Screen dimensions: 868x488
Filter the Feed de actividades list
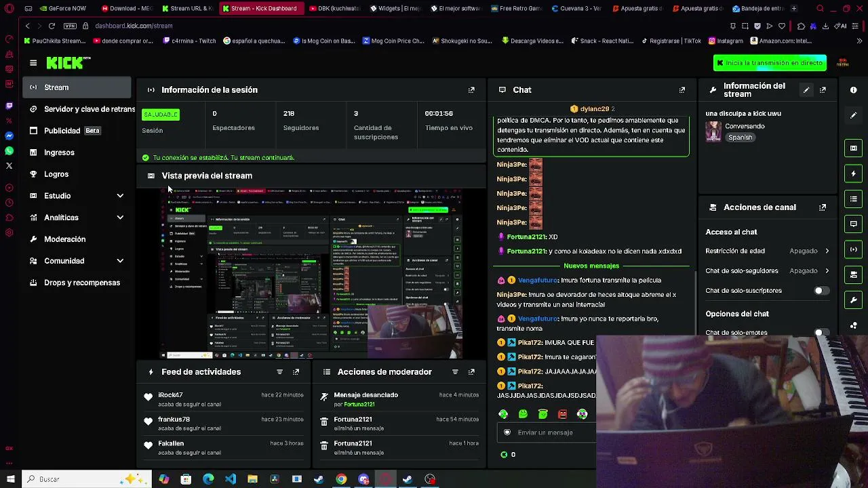pyautogui.click(x=279, y=371)
